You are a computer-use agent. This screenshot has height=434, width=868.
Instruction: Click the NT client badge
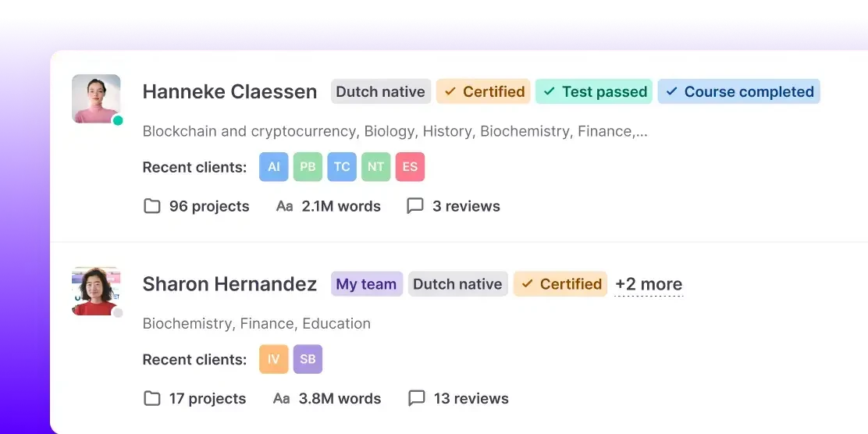(x=375, y=167)
